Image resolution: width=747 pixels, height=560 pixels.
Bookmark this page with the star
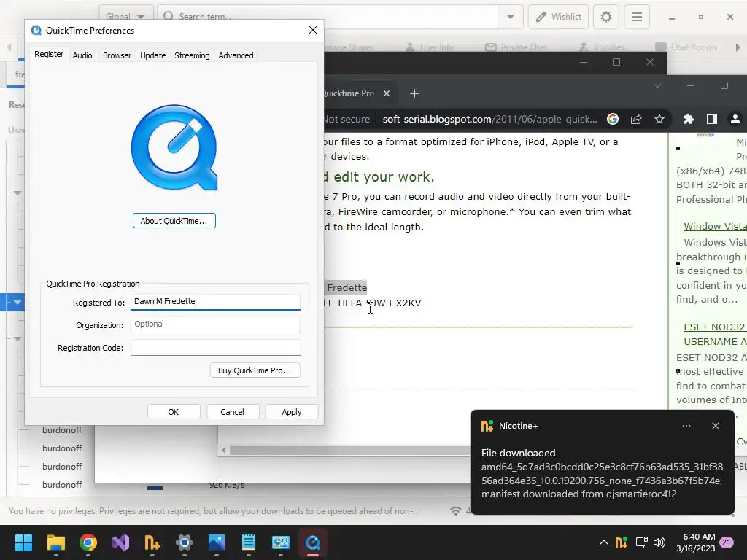pyautogui.click(x=659, y=119)
